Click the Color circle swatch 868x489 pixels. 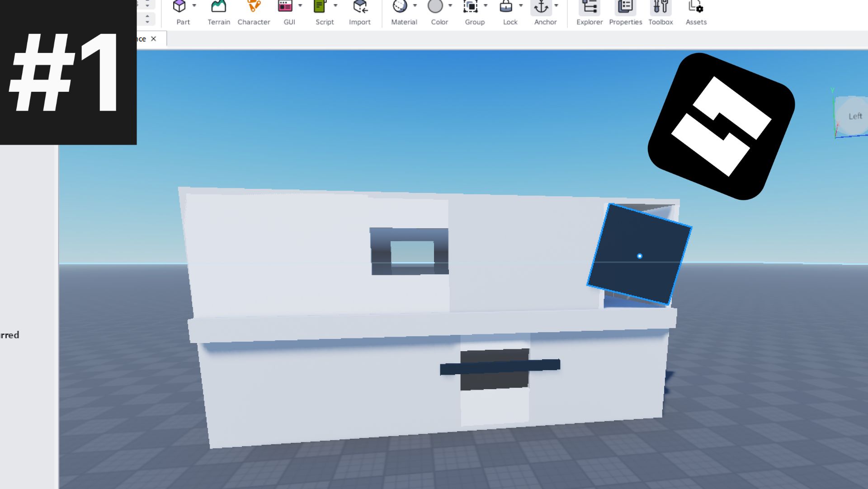(x=435, y=6)
